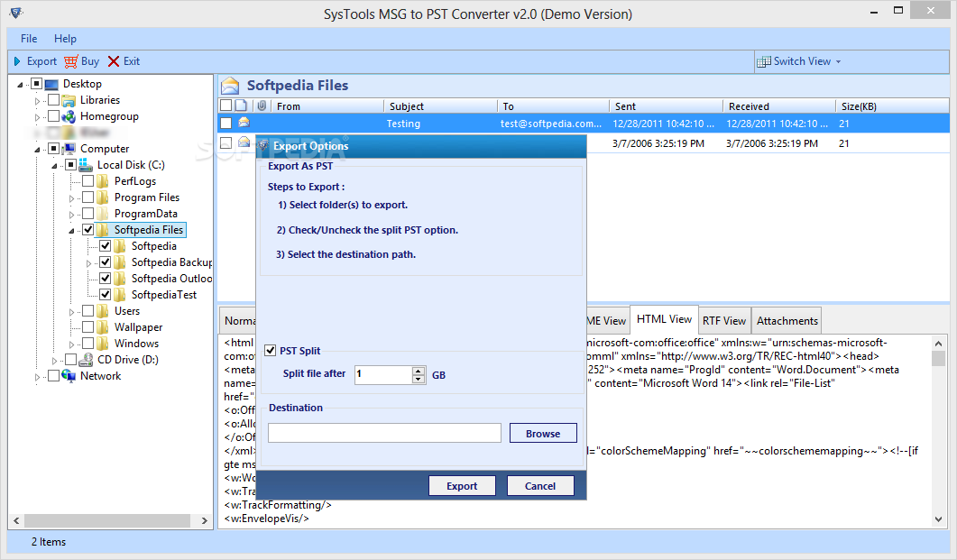The height and width of the screenshot is (560, 957).
Task: Uncheck the Softpedia Backup checkbox
Action: 105,262
